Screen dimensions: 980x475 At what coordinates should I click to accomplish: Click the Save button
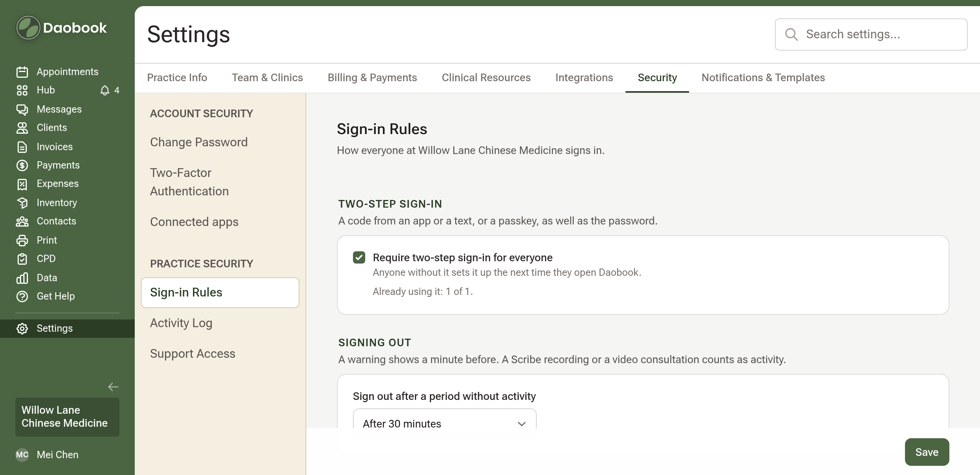[927, 452]
